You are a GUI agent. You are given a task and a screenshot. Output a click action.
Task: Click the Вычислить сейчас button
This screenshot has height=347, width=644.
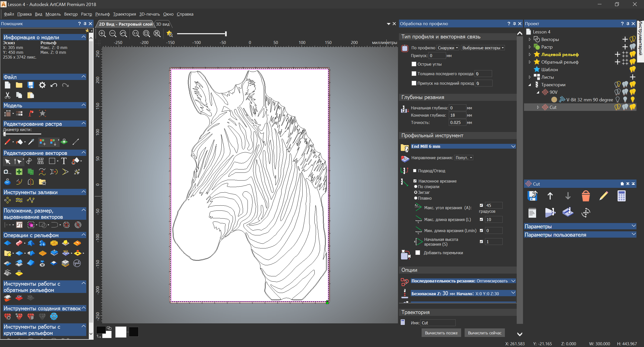(x=485, y=333)
